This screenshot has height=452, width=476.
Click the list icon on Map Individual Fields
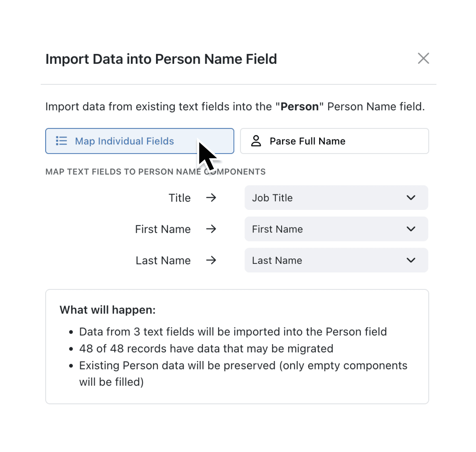point(61,141)
